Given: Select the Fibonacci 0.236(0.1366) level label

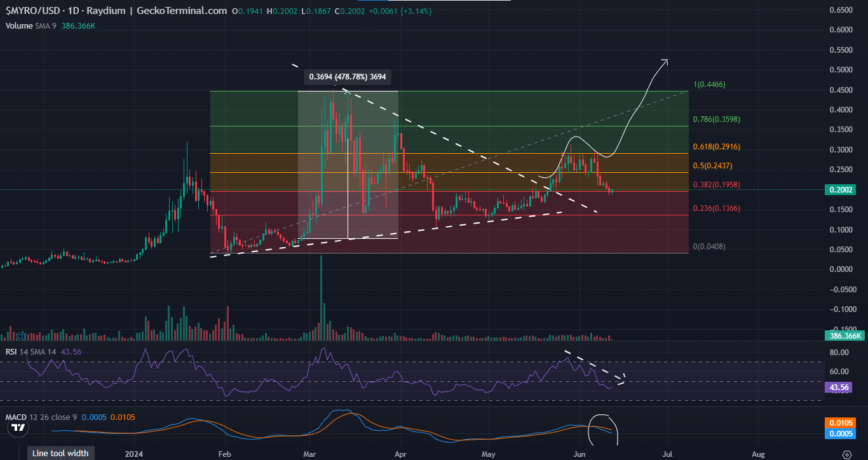Looking at the screenshot, I should point(716,208).
